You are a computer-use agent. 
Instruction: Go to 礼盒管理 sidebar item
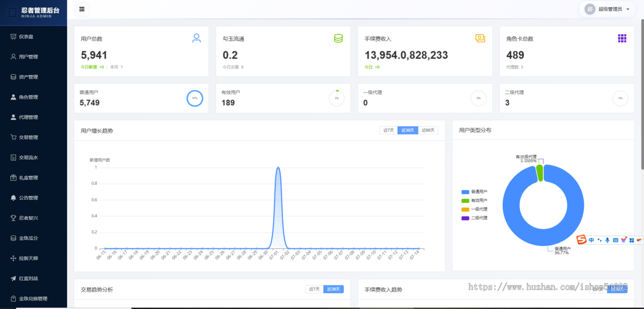[33, 177]
